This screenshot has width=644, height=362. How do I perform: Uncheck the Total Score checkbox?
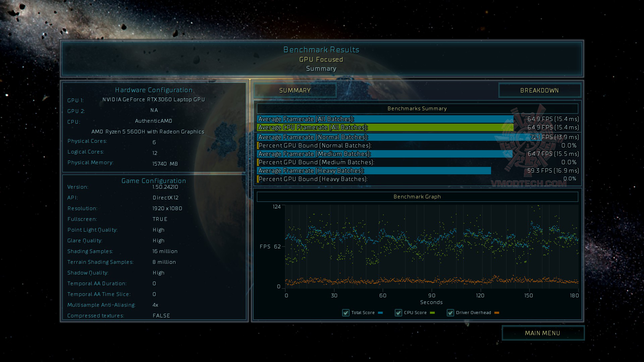(345, 313)
